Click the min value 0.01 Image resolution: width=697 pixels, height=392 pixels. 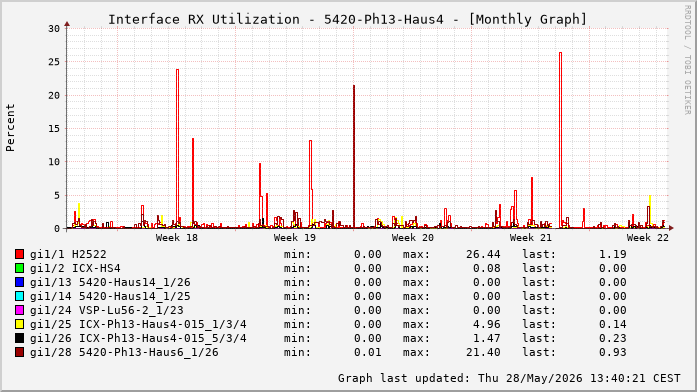pos(368,352)
